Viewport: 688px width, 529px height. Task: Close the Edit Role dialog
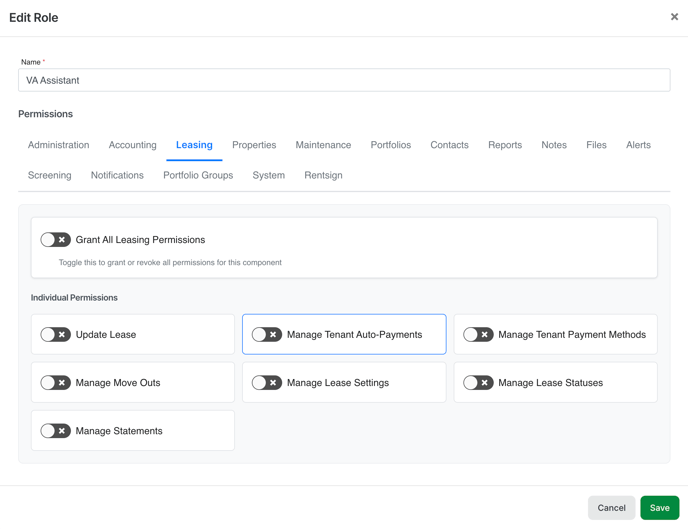[x=674, y=17]
